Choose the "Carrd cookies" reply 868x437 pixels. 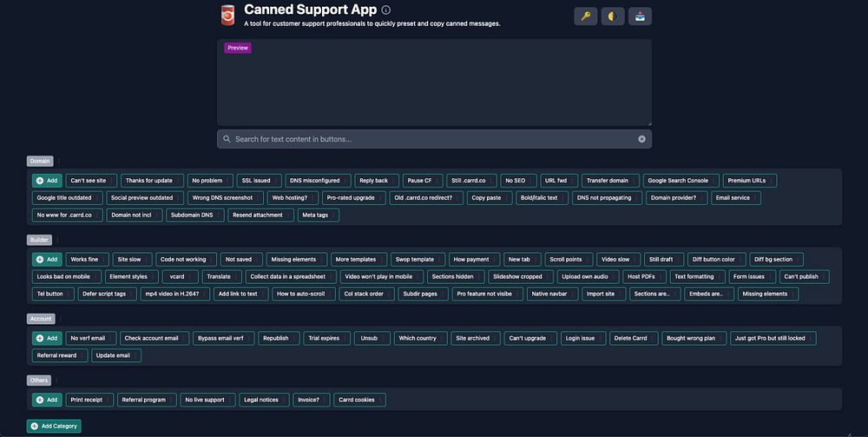[x=360, y=400]
